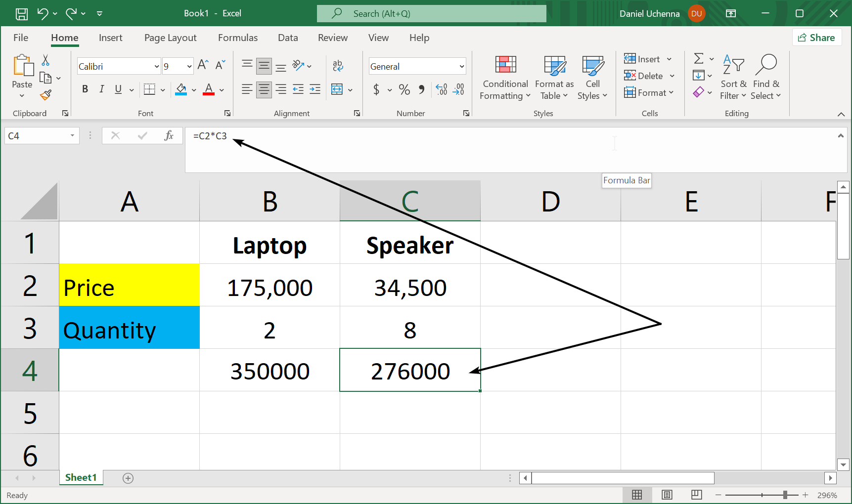Click the AutoSum sigma icon

point(698,59)
